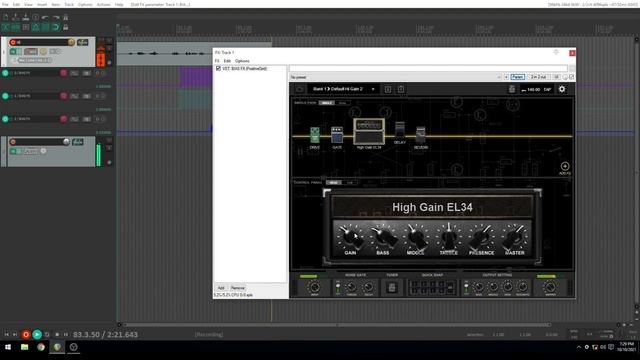Open BIAS FX settings gear
640x360 pixels.
pos(562,89)
